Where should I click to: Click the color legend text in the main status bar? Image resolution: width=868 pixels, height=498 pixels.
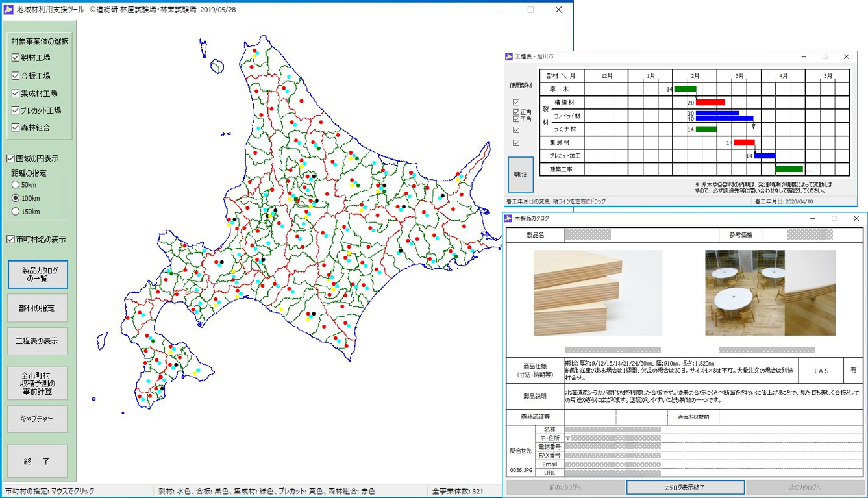coord(267,492)
